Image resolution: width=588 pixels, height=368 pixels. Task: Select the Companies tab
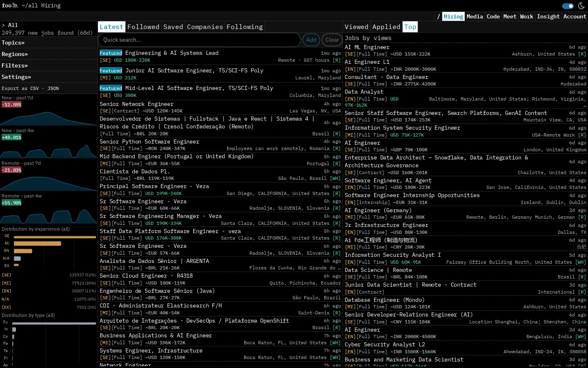pos(205,27)
